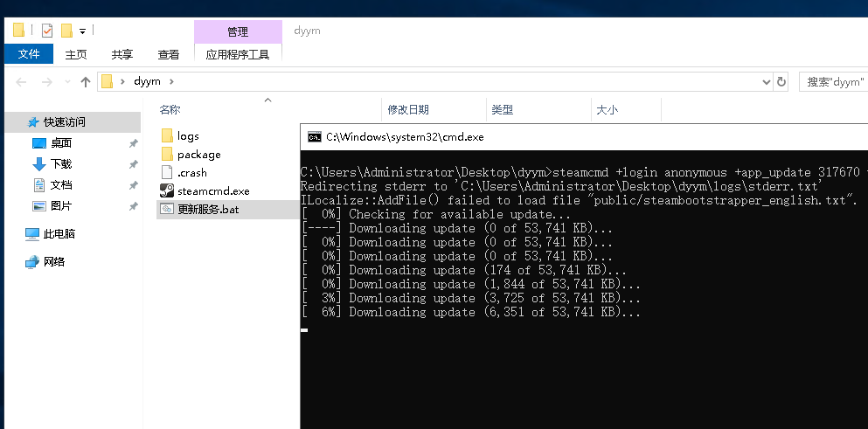This screenshot has width=868, height=429.
Task: Go up one folder level with up arrow
Action: pos(86,82)
